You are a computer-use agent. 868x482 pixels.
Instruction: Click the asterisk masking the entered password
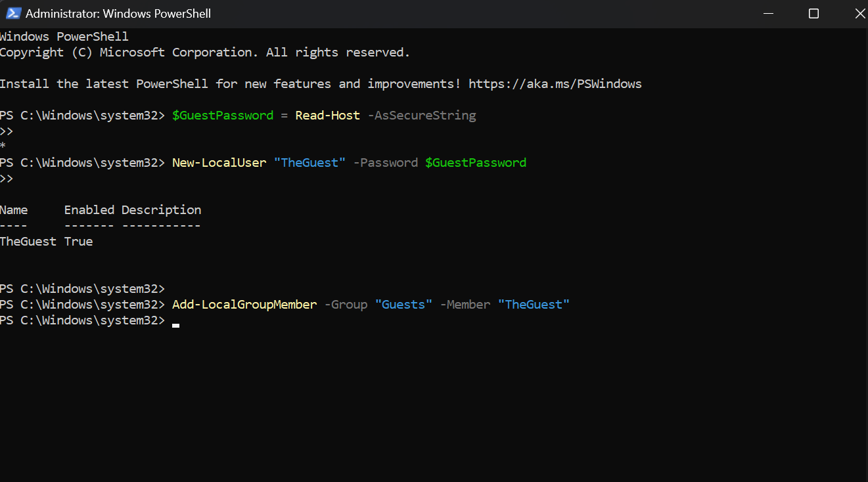point(4,146)
